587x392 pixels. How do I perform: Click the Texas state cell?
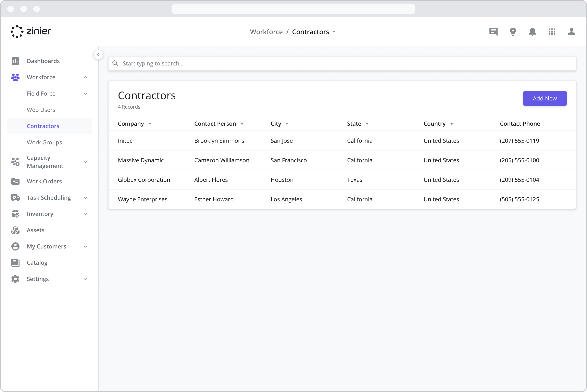[x=355, y=180]
